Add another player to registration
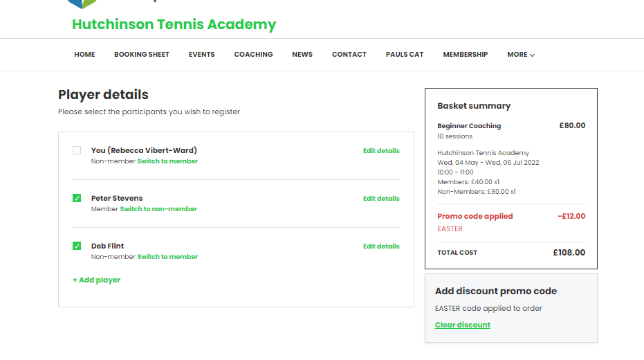 coord(96,280)
